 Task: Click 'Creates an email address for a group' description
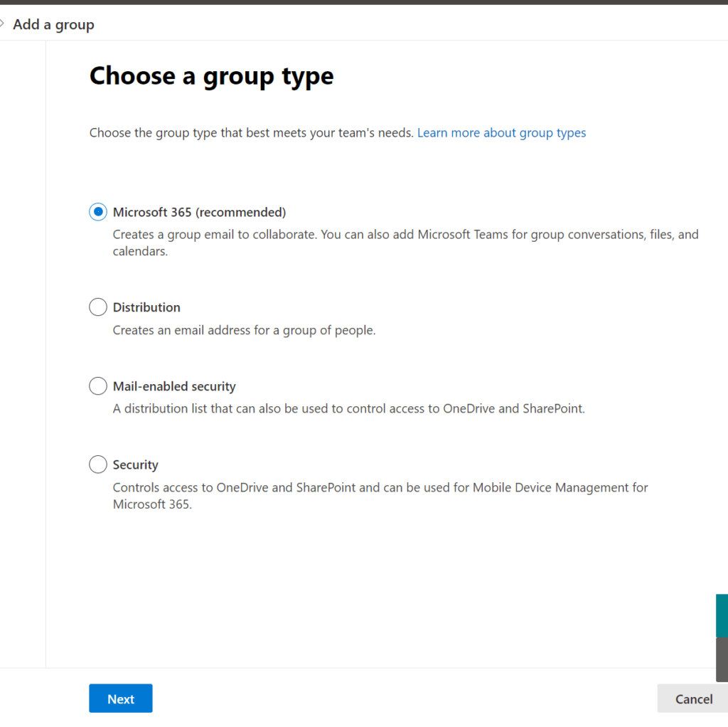(x=245, y=330)
